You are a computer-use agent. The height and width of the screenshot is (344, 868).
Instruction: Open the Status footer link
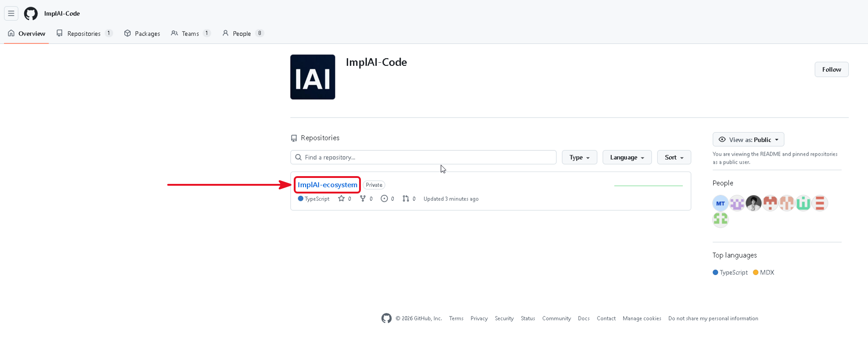point(528,318)
